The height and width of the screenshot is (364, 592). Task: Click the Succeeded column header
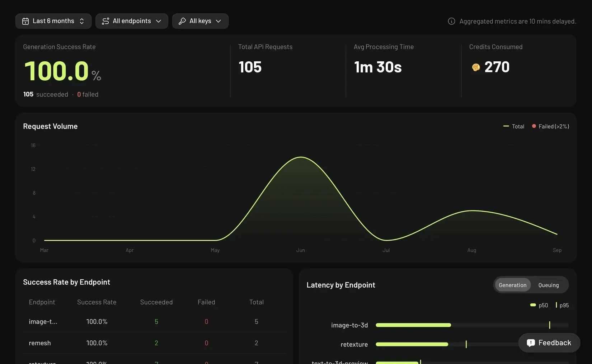[x=156, y=302]
